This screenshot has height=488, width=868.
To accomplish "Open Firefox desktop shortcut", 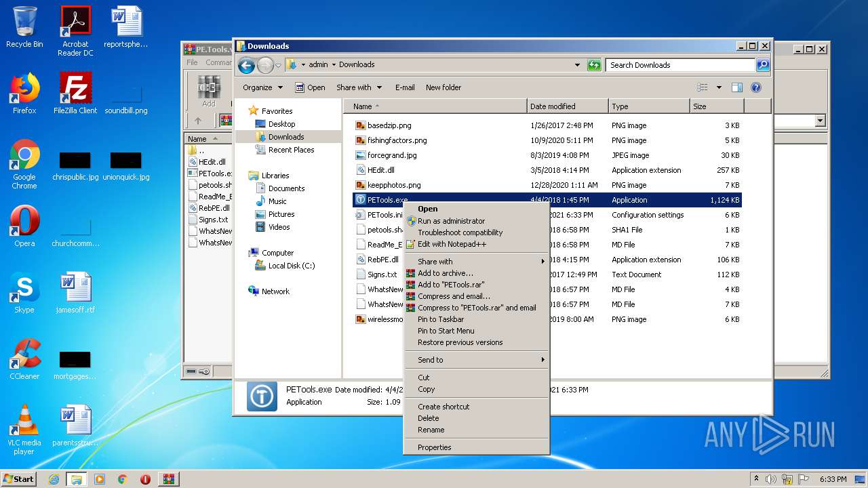I will tap(24, 94).
